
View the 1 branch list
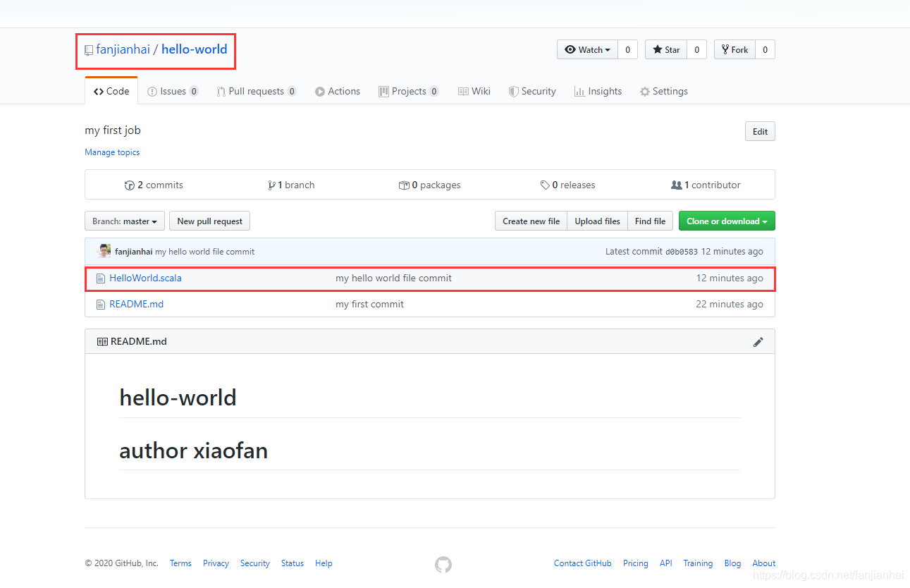click(x=291, y=185)
